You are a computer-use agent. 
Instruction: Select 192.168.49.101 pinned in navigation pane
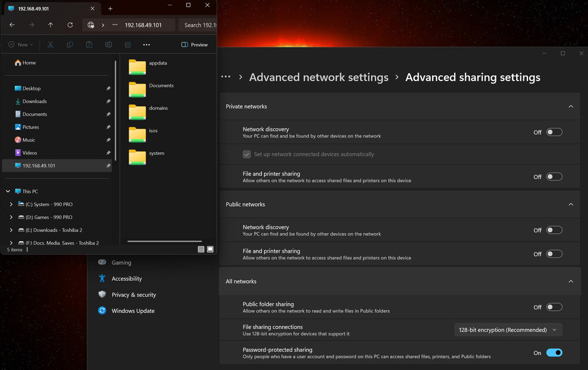pos(57,166)
